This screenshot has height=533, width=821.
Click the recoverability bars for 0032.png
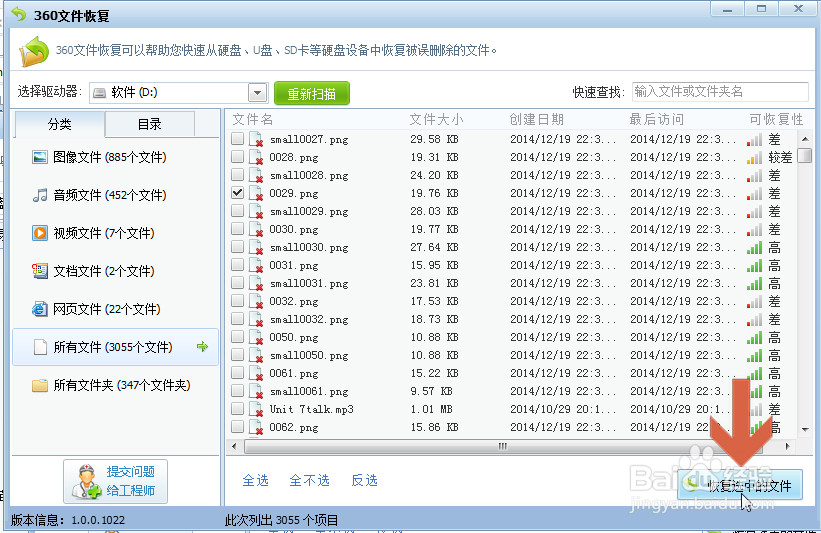click(x=755, y=302)
